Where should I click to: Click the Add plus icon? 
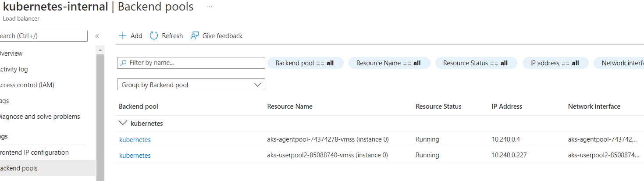[123, 36]
